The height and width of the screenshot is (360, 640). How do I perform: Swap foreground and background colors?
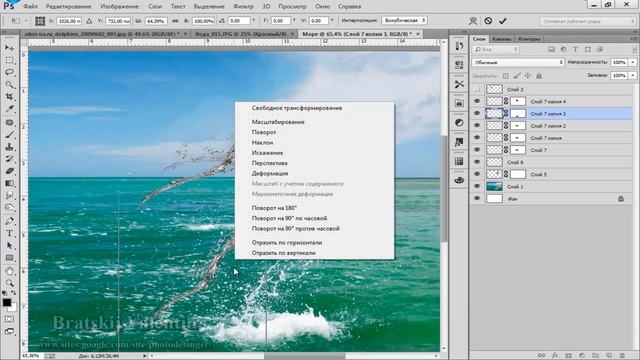click(13, 293)
